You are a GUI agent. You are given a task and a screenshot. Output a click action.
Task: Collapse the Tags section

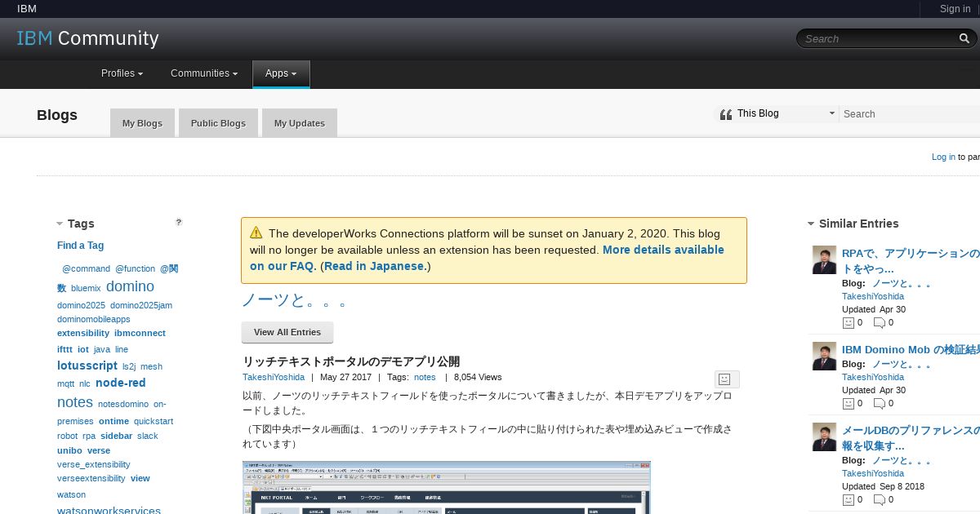tap(60, 224)
